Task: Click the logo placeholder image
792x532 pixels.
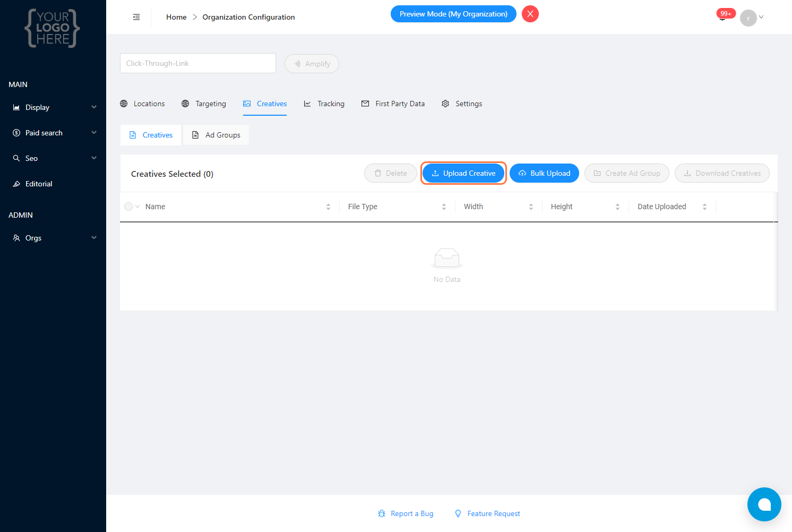Action: [x=53, y=28]
